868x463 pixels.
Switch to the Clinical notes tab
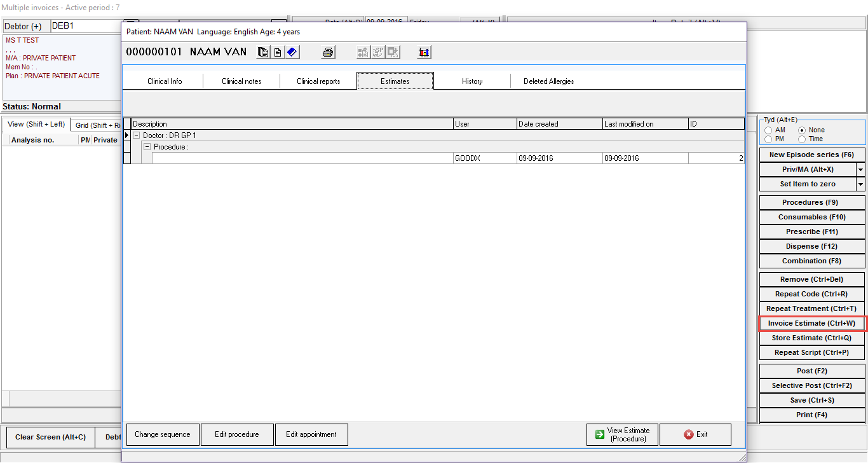[241, 81]
